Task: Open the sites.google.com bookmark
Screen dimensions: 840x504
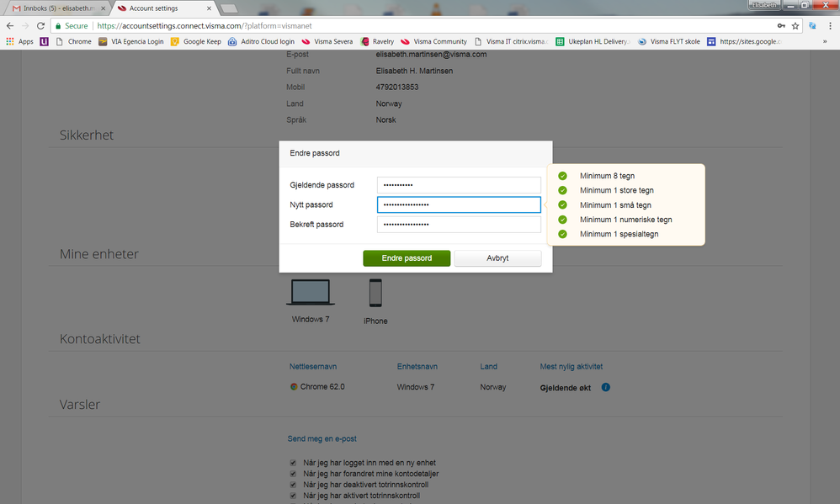Action: pos(744,41)
